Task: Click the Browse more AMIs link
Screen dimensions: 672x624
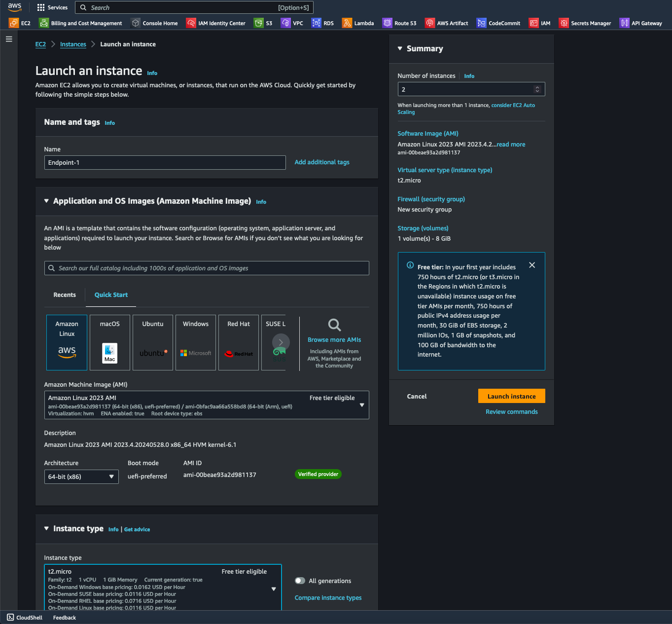Action: point(334,339)
